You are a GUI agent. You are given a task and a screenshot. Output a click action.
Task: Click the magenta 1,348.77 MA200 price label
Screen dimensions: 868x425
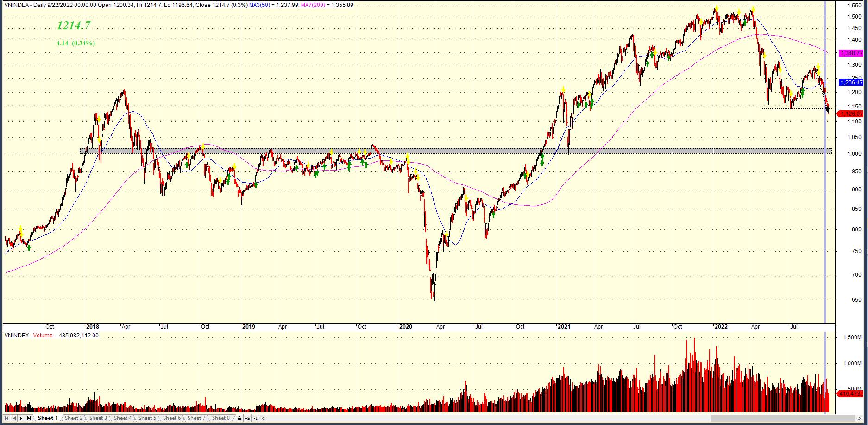(851, 53)
